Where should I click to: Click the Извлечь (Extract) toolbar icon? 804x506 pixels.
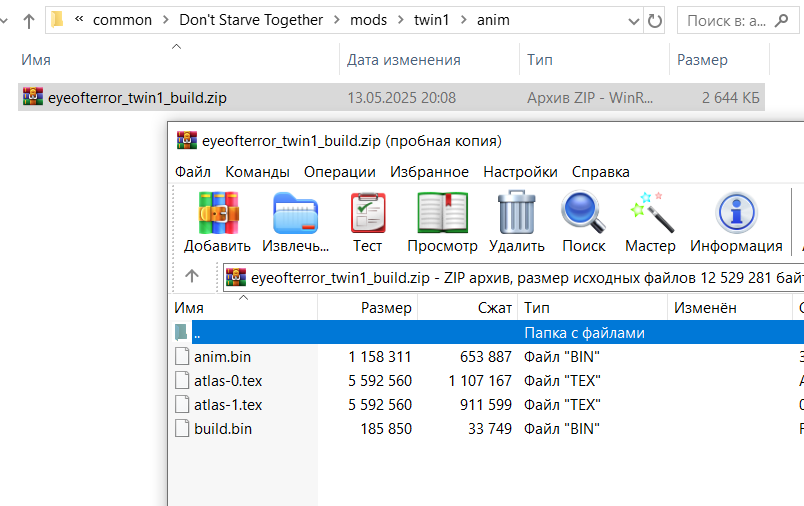(295, 213)
